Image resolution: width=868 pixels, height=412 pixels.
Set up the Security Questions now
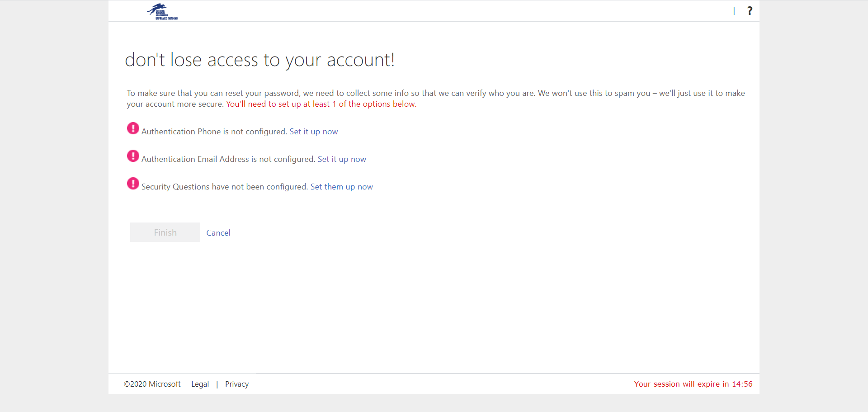coord(341,187)
